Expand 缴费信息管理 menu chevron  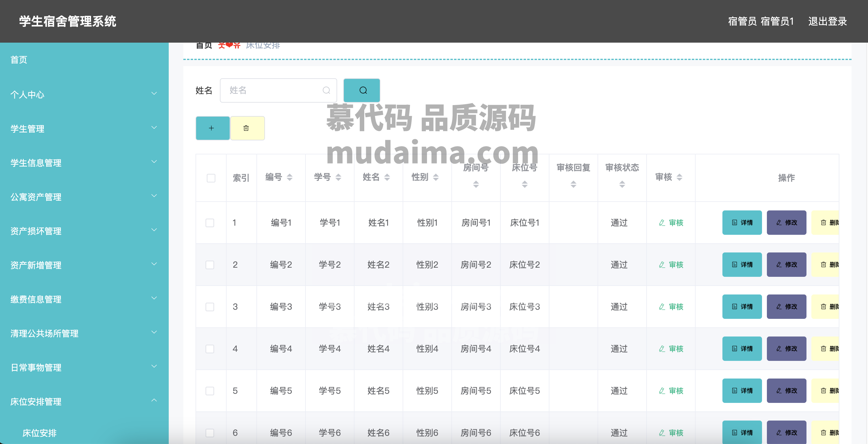(x=154, y=298)
